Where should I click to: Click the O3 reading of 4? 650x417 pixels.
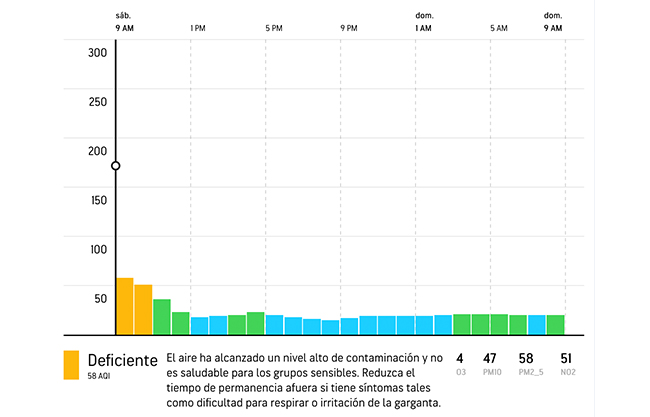pos(460,363)
